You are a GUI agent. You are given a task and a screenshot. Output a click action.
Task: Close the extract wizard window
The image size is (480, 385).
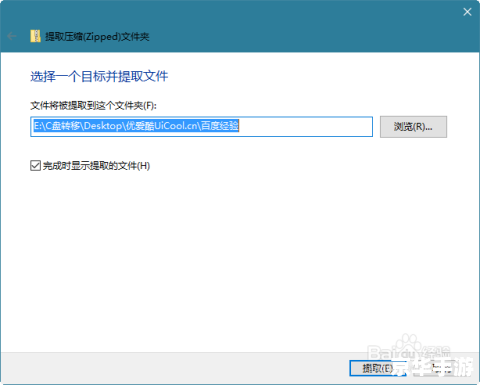coord(467,12)
